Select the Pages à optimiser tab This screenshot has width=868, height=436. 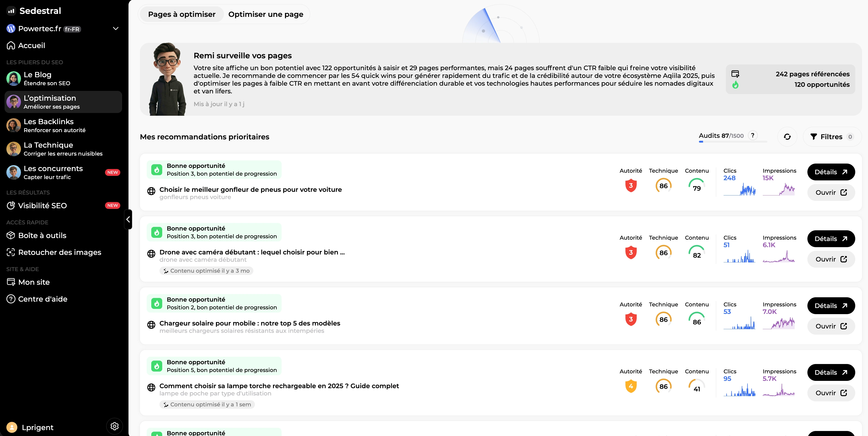[182, 14]
